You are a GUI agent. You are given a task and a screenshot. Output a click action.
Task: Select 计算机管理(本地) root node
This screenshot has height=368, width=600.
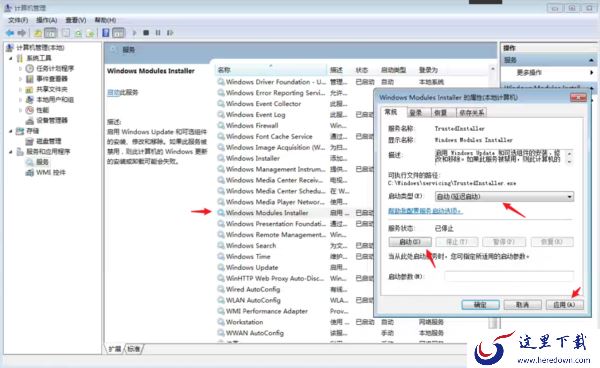point(40,47)
